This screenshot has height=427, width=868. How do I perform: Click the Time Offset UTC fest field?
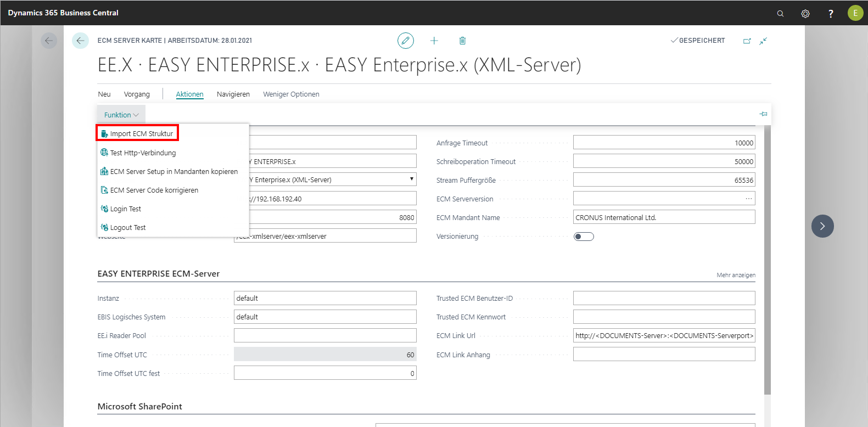[325, 373]
